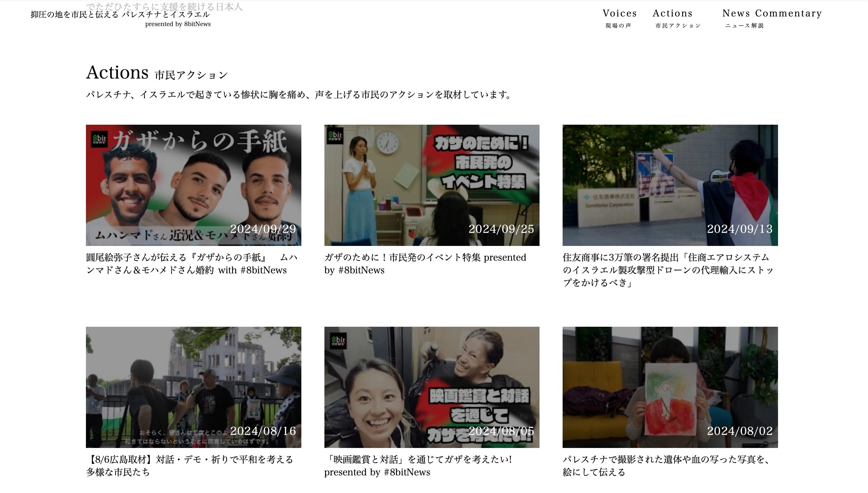Image resolution: width=868 pixels, height=493 pixels.
Task: Open thumbnail of person holding painting
Action: pyautogui.click(x=670, y=387)
